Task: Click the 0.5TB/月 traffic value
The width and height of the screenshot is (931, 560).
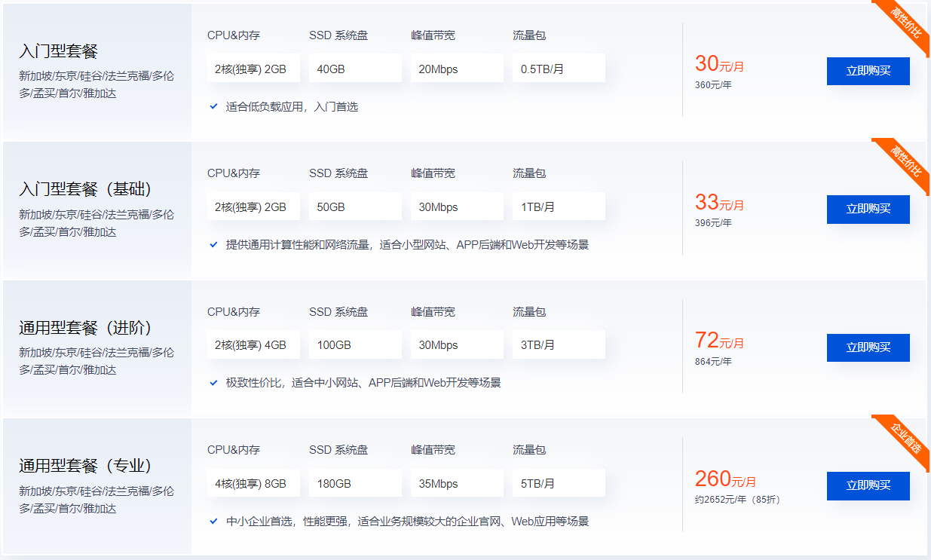Action: click(559, 69)
